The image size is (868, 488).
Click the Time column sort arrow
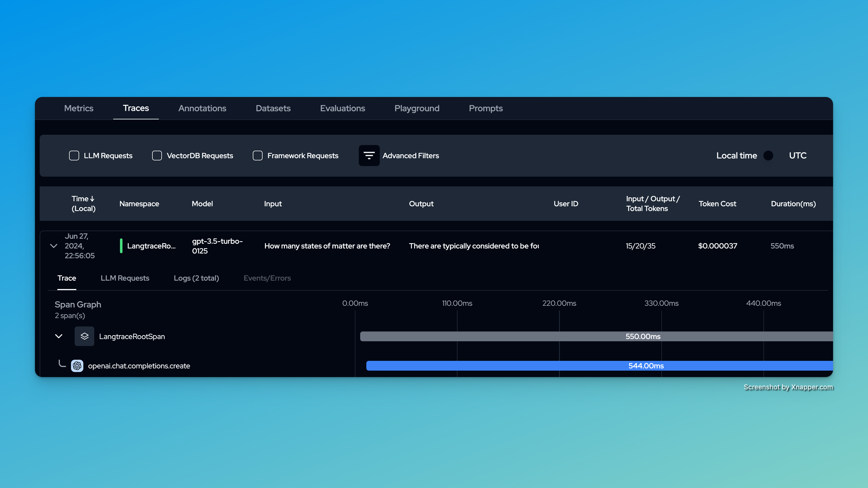tap(92, 199)
